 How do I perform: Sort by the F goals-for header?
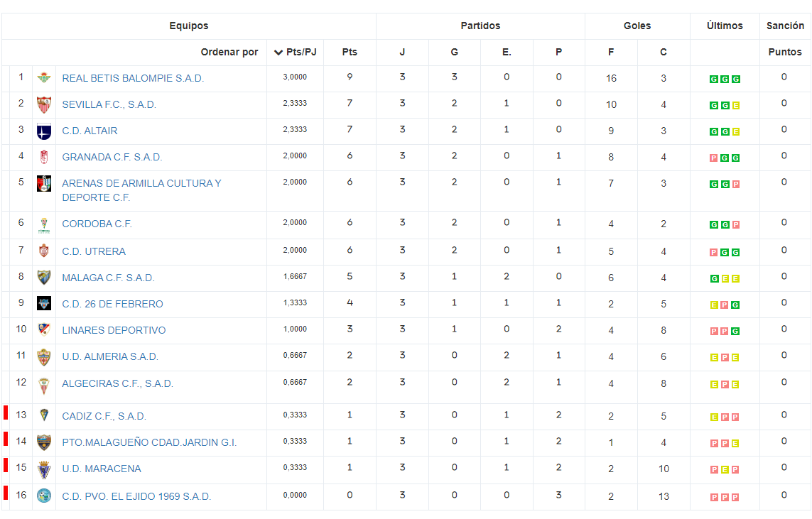[x=611, y=53]
